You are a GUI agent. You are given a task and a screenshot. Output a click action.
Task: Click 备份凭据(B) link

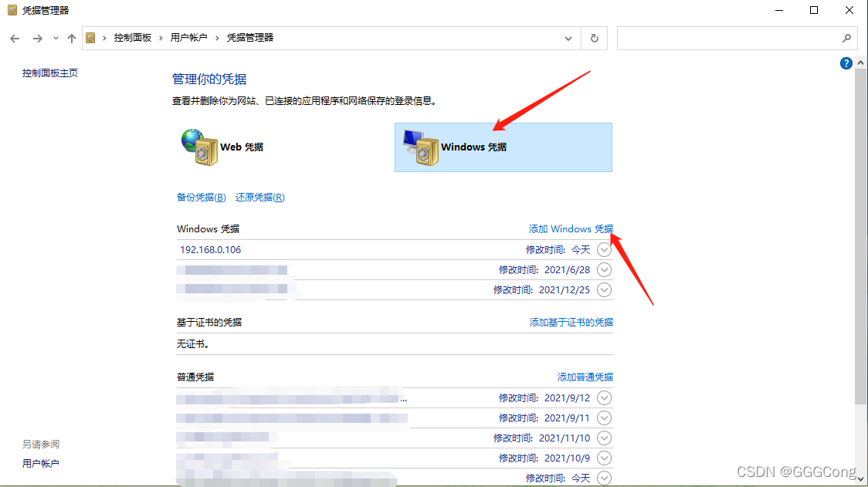(202, 198)
